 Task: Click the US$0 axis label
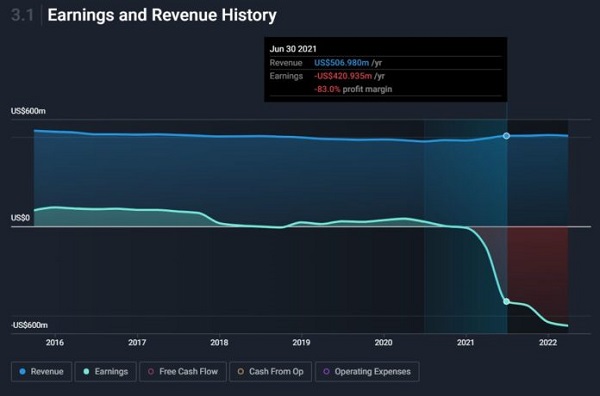click(x=20, y=218)
